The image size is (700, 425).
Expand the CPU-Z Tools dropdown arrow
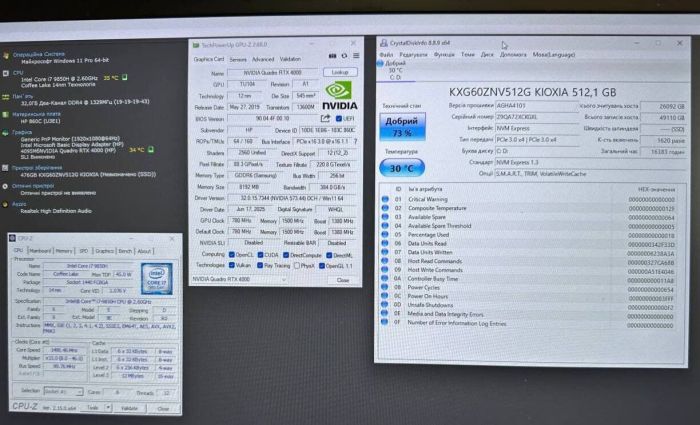click(x=106, y=408)
